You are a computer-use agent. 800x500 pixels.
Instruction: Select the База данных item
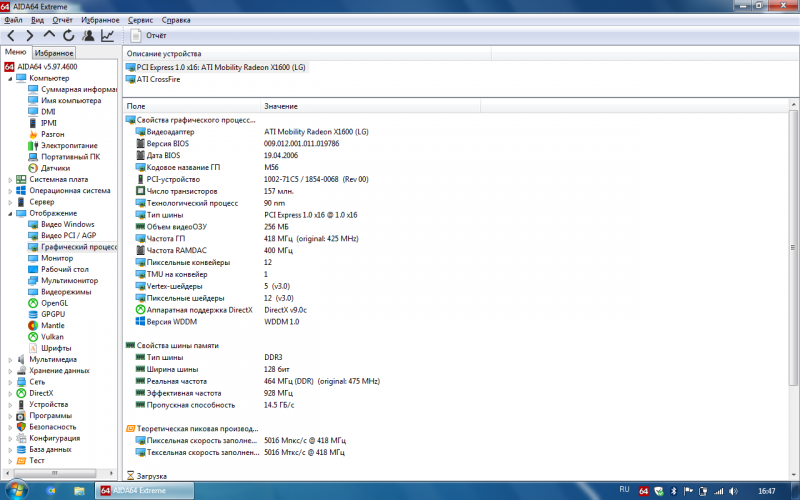coord(44,449)
